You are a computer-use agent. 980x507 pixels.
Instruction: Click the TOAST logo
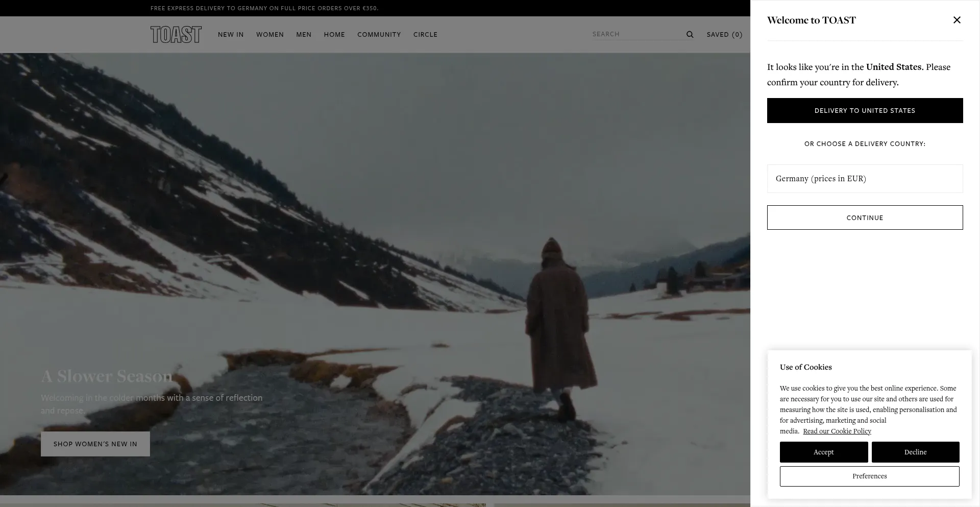tap(176, 35)
